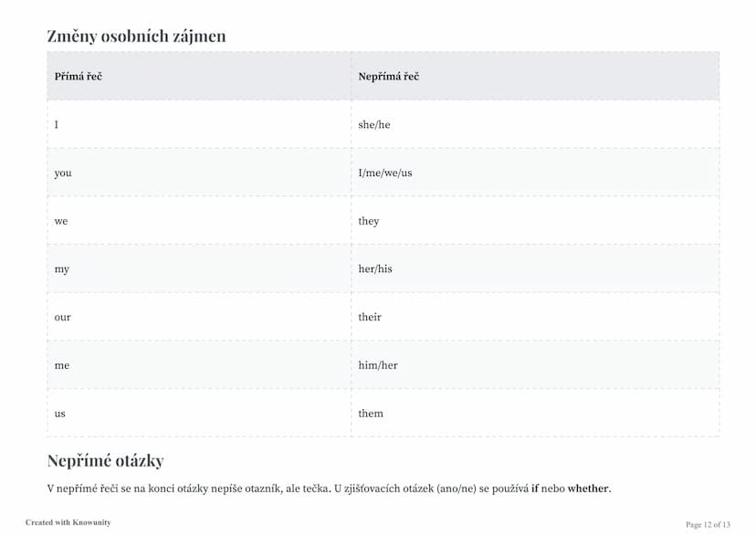Click the heading Změny osobních zájmen
The width and height of the screenshot is (756, 535).
coord(136,36)
